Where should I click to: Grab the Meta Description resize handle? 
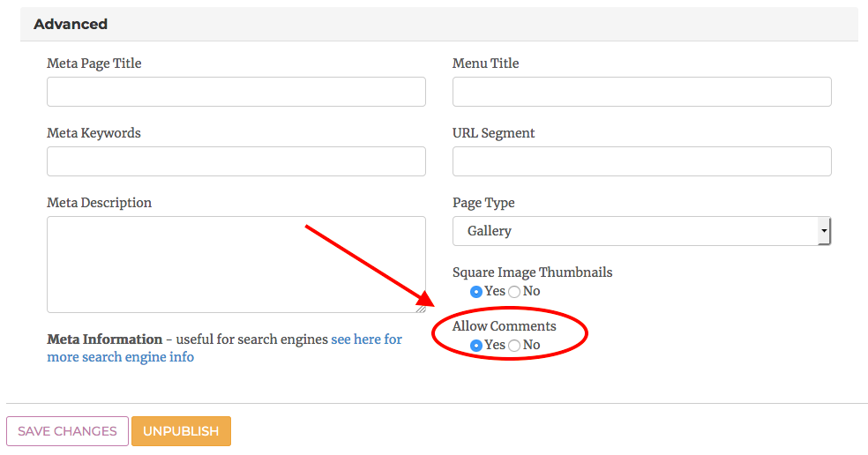[x=421, y=308]
